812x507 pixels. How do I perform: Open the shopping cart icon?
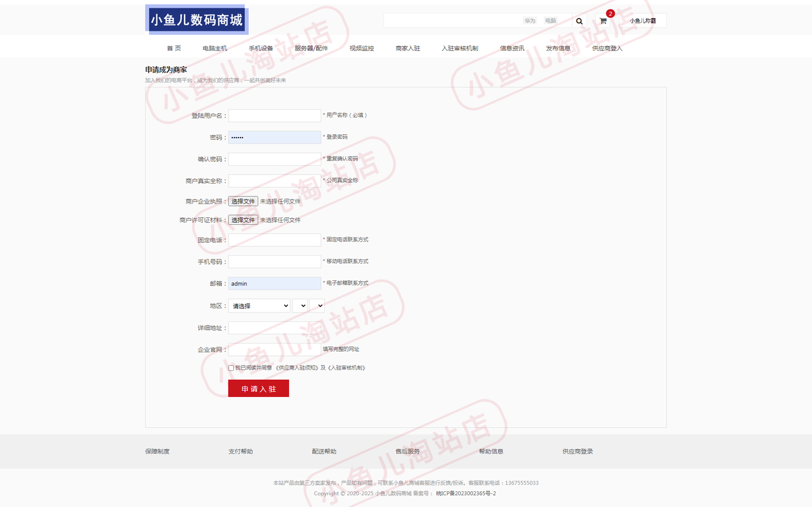[x=603, y=21]
